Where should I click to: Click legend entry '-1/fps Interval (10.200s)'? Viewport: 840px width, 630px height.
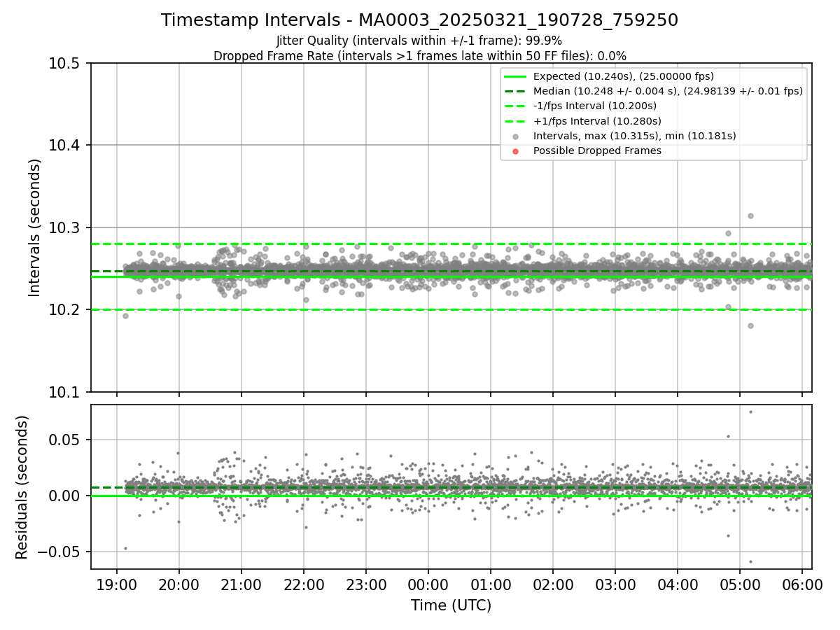[595, 106]
